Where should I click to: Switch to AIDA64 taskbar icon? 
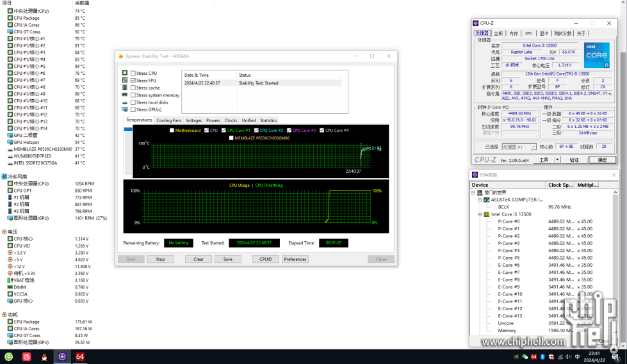(79, 357)
